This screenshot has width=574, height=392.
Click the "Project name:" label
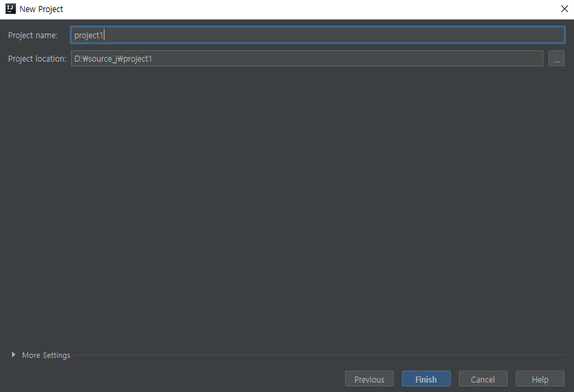33,35
